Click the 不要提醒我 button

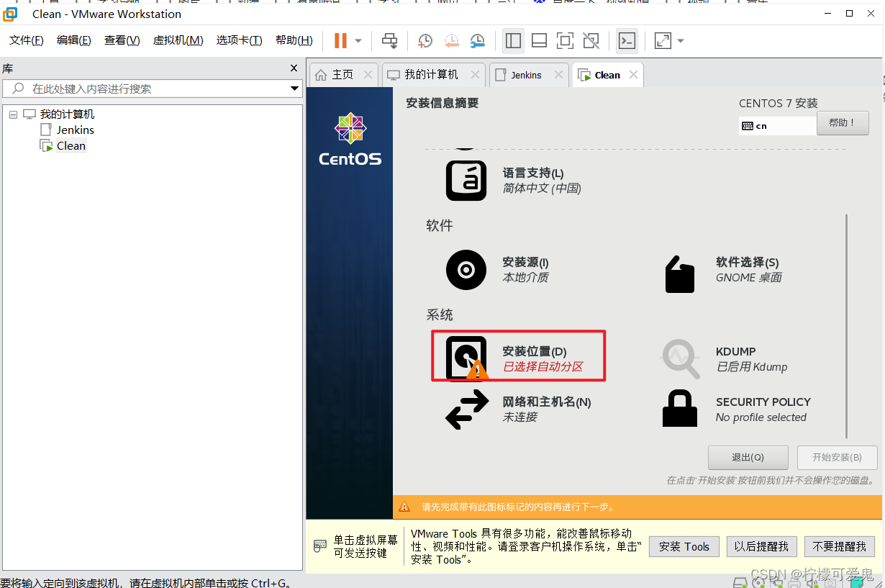840,547
